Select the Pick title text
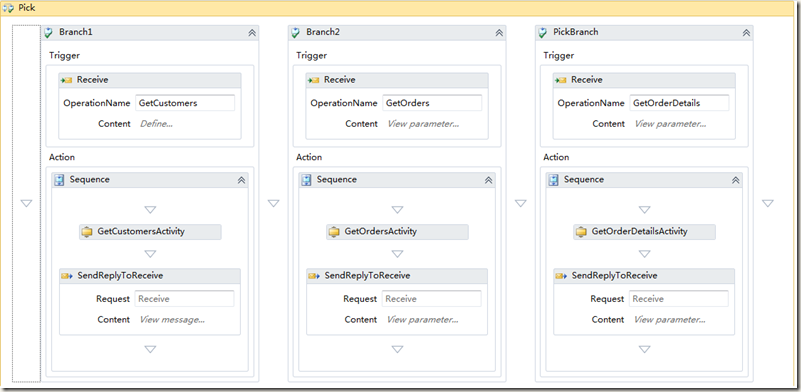 26,8
